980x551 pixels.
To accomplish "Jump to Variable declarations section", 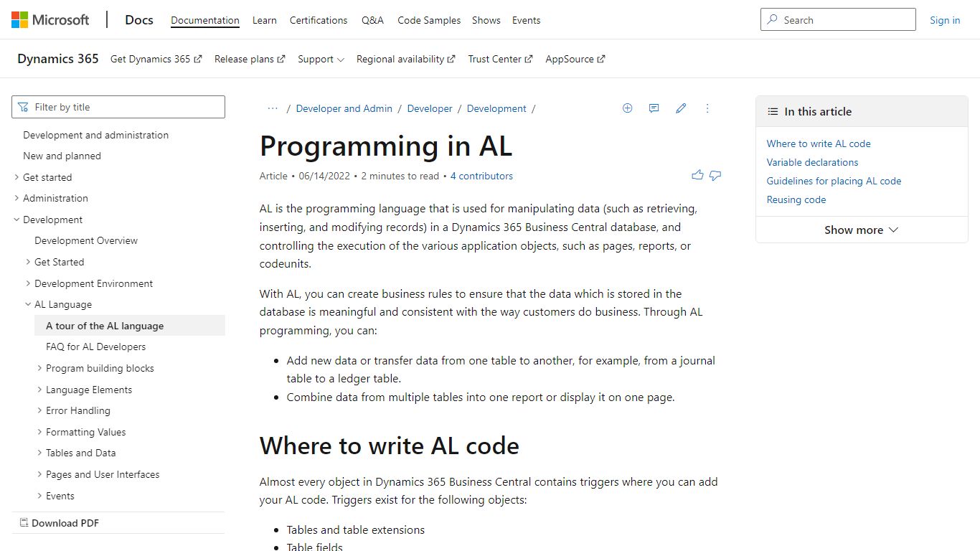I will (812, 162).
